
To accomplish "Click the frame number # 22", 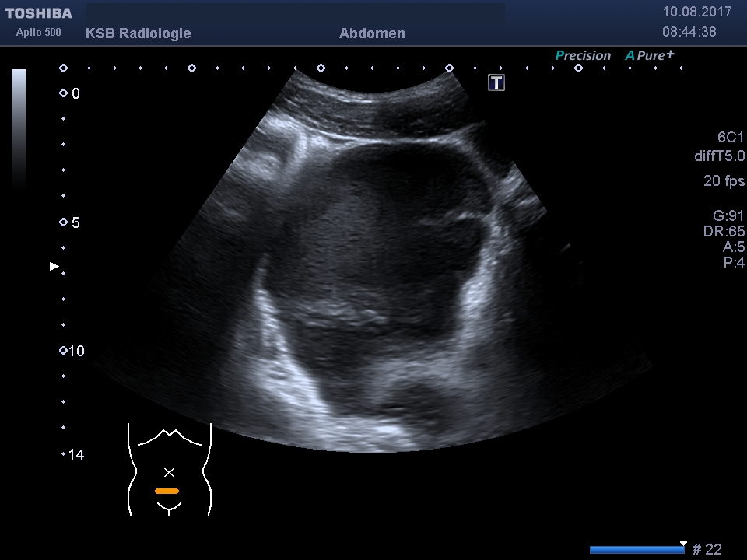I will pyautogui.click(x=707, y=549).
